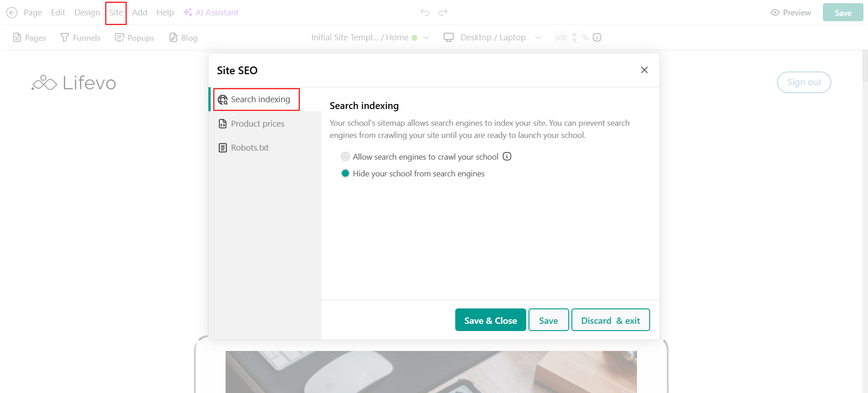Click the Product prices document icon
The height and width of the screenshot is (393, 868).
(222, 123)
